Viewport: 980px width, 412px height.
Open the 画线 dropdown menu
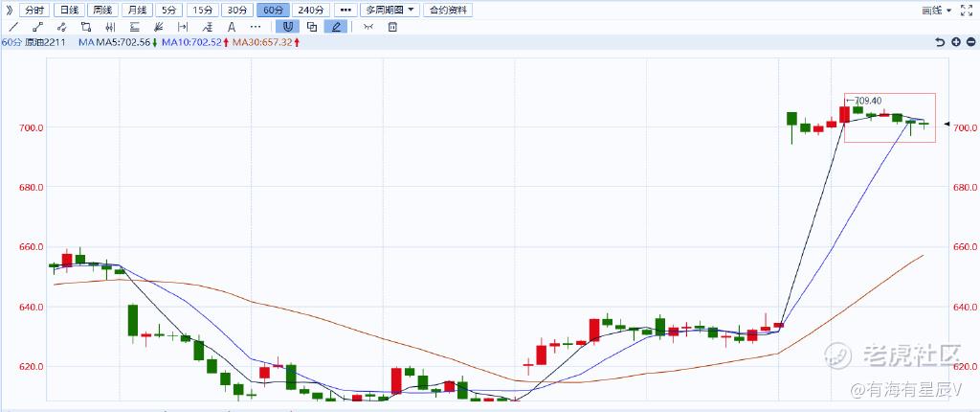937,10
